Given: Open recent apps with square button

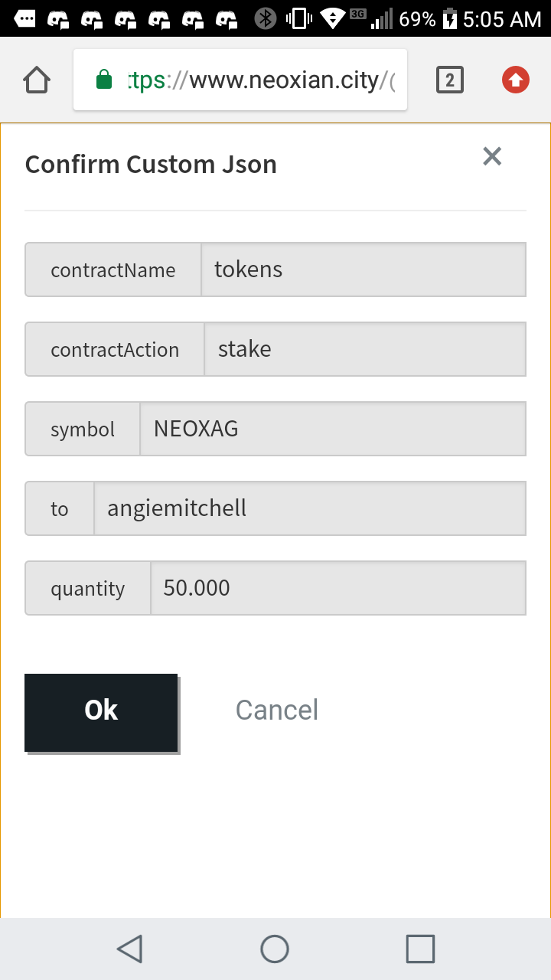Looking at the screenshot, I should click(x=420, y=949).
